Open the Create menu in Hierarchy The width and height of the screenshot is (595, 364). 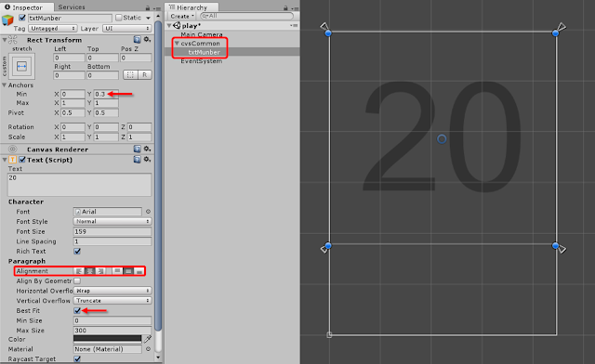182,17
